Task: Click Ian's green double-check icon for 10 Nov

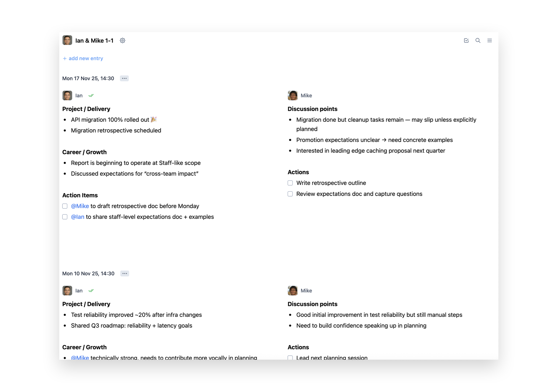Action: point(91,291)
